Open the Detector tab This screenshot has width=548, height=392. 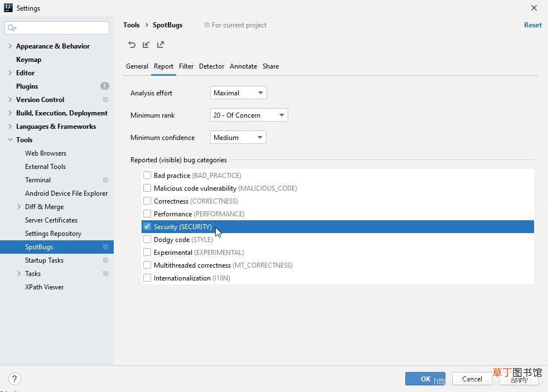pos(211,66)
